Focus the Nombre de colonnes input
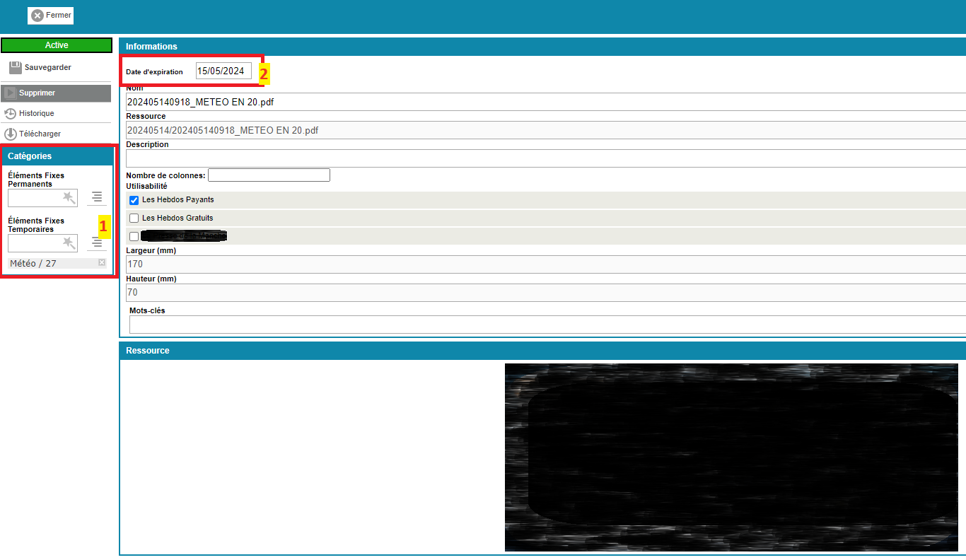Viewport: 966px width, 560px height. 269,175
